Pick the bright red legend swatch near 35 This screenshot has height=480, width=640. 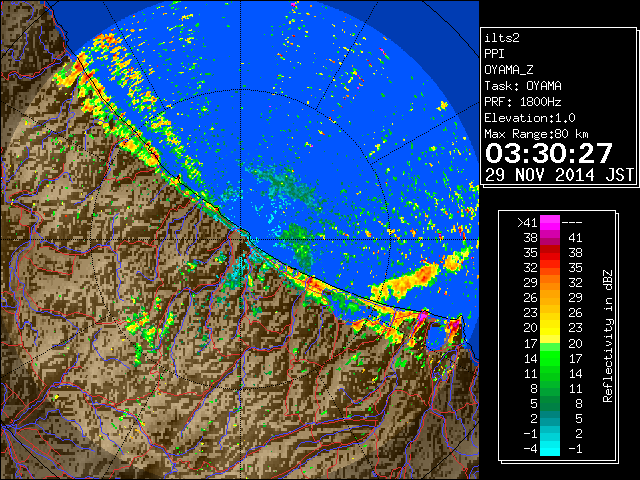pyautogui.click(x=550, y=255)
